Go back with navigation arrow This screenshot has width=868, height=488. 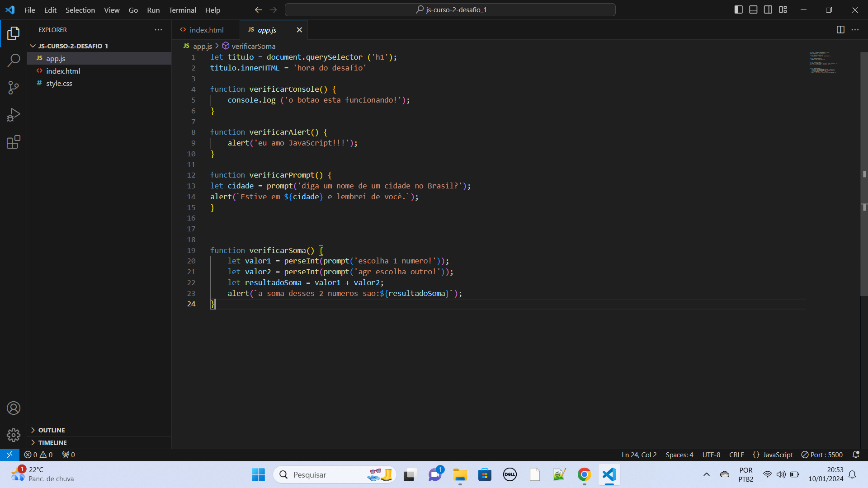coord(258,9)
